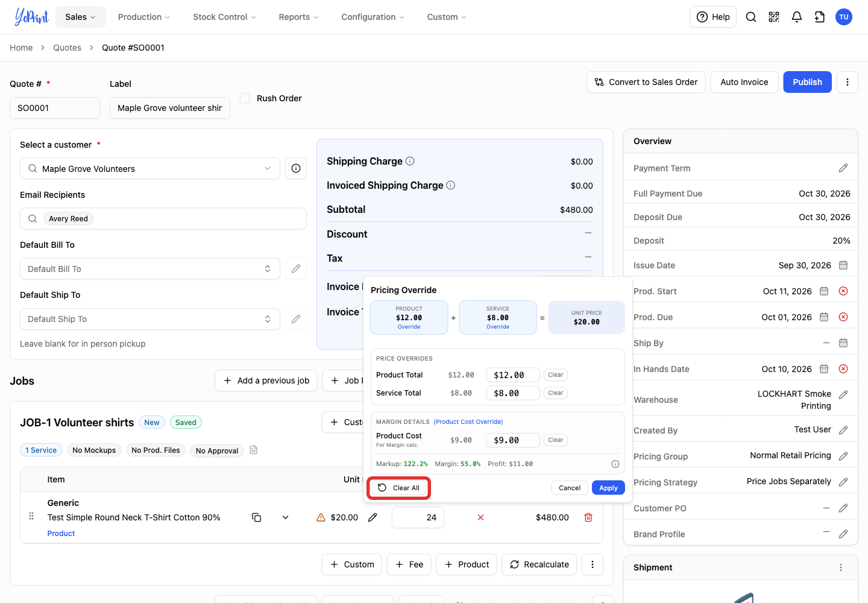This screenshot has width=868, height=603.
Task: Clear the In Hands Date value
Action: click(x=843, y=369)
